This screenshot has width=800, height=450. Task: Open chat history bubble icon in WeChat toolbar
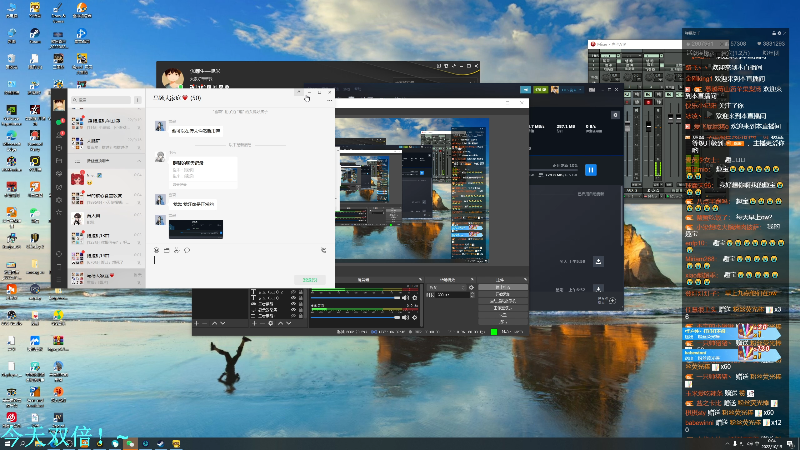(187, 250)
